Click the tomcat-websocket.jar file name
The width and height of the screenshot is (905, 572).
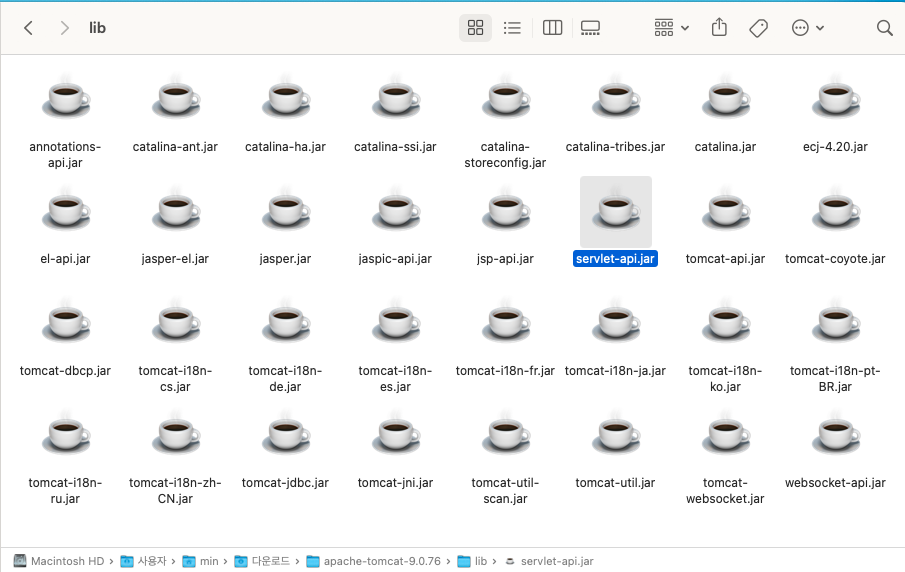pos(725,491)
